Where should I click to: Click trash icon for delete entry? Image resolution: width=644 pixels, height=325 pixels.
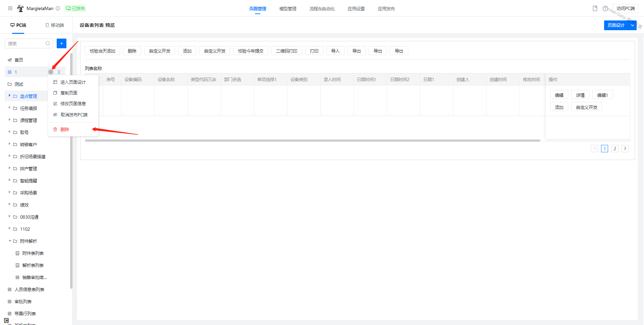(x=55, y=129)
